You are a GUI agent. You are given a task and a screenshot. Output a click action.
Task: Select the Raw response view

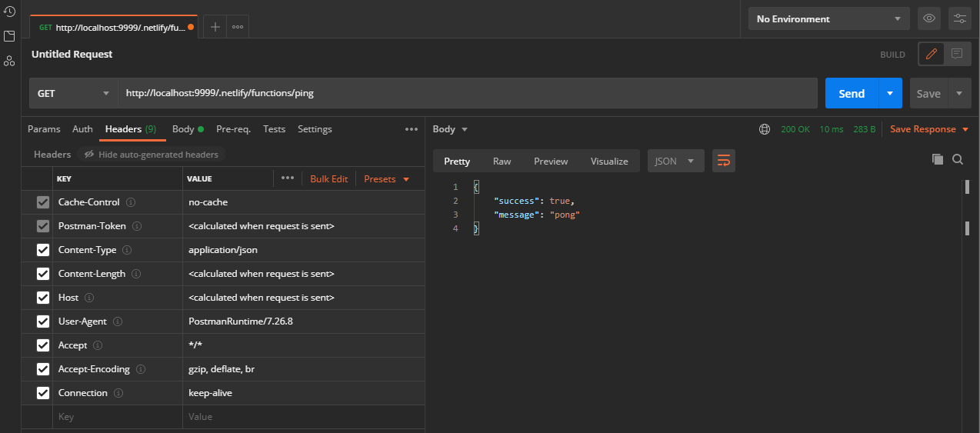point(502,161)
